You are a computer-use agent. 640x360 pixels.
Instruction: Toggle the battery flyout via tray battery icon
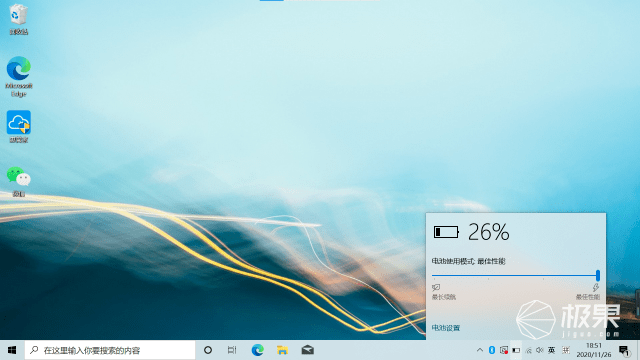click(516, 350)
